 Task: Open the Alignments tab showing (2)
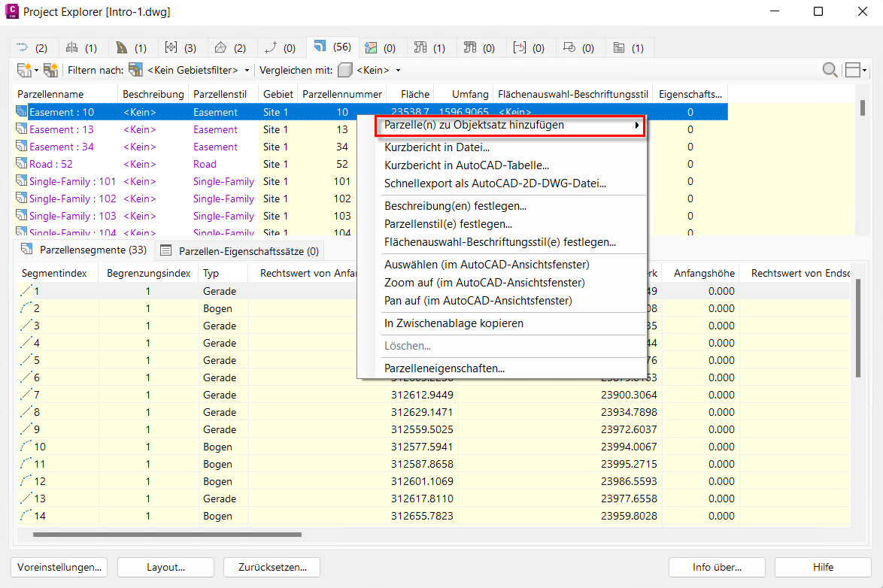click(x=32, y=47)
